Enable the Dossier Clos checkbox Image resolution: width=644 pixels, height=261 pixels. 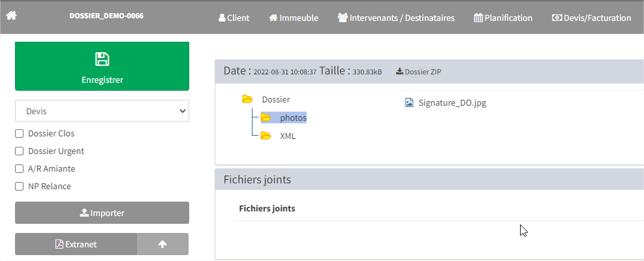click(x=20, y=134)
